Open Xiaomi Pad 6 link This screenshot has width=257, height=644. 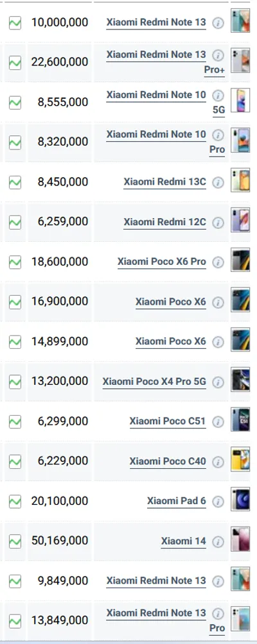[177, 502]
